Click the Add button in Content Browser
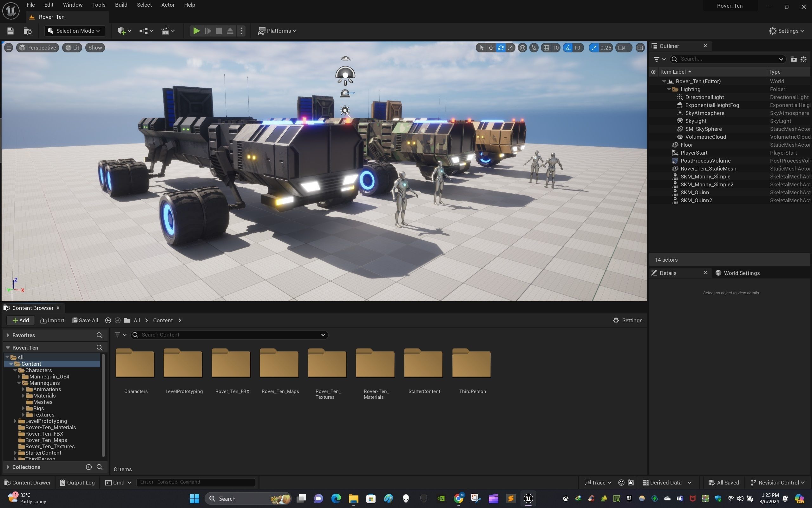 click(x=21, y=321)
